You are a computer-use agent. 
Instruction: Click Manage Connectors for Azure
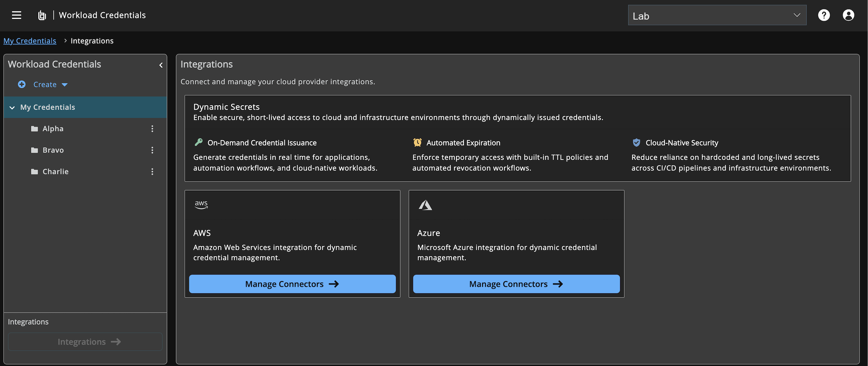point(516,284)
